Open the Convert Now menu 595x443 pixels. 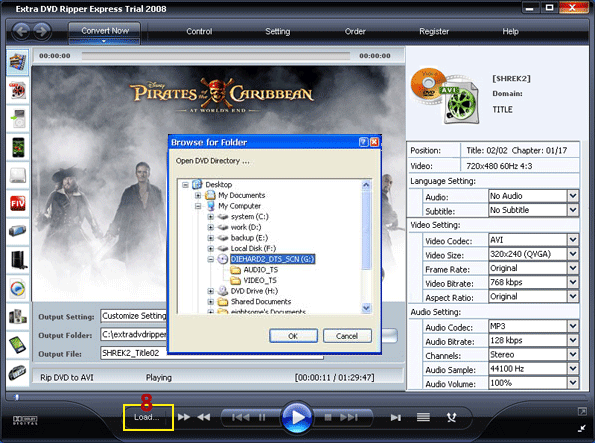(104, 33)
